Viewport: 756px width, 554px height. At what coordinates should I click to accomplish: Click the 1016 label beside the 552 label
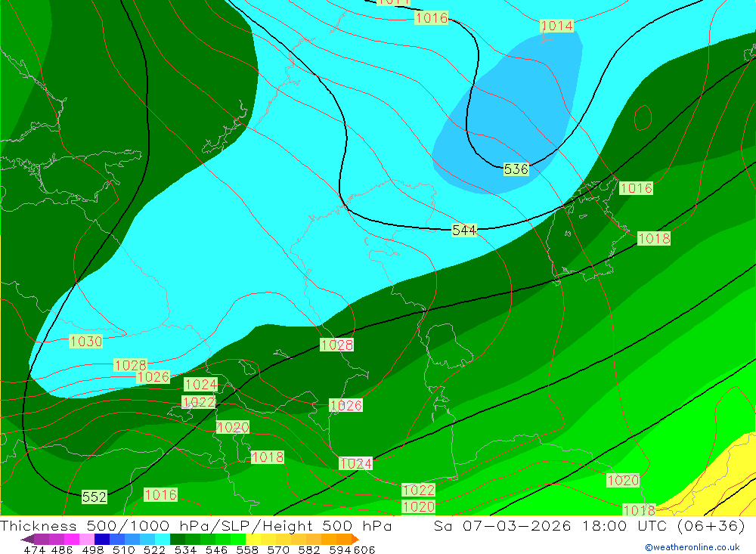(x=160, y=495)
